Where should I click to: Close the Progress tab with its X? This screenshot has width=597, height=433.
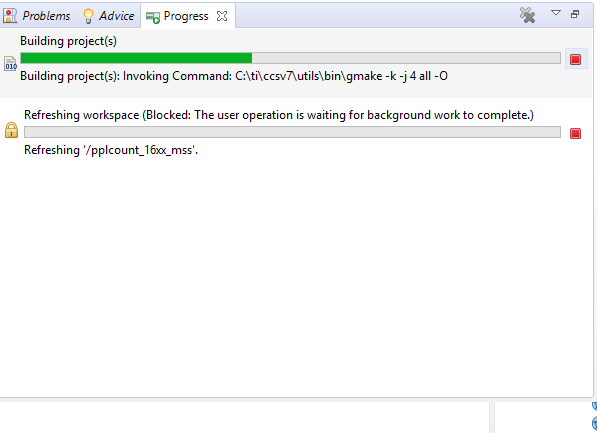(x=222, y=16)
